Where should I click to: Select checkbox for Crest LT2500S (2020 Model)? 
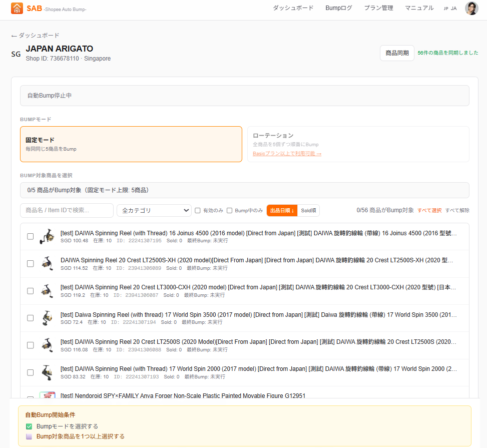31,345
